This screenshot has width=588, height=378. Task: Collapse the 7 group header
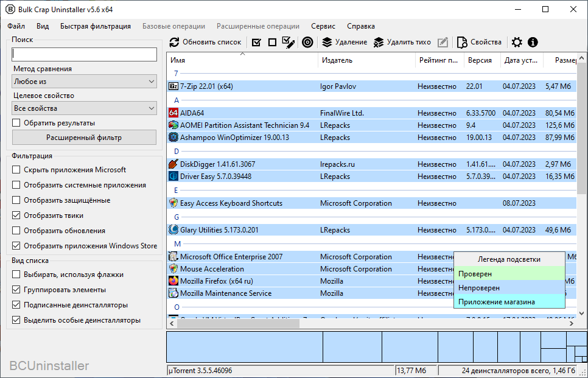click(x=176, y=73)
